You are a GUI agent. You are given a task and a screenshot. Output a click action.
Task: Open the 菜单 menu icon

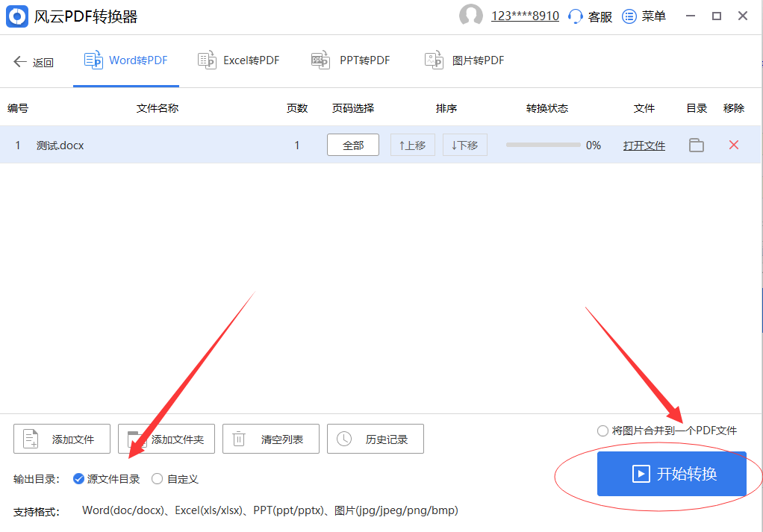coord(629,16)
